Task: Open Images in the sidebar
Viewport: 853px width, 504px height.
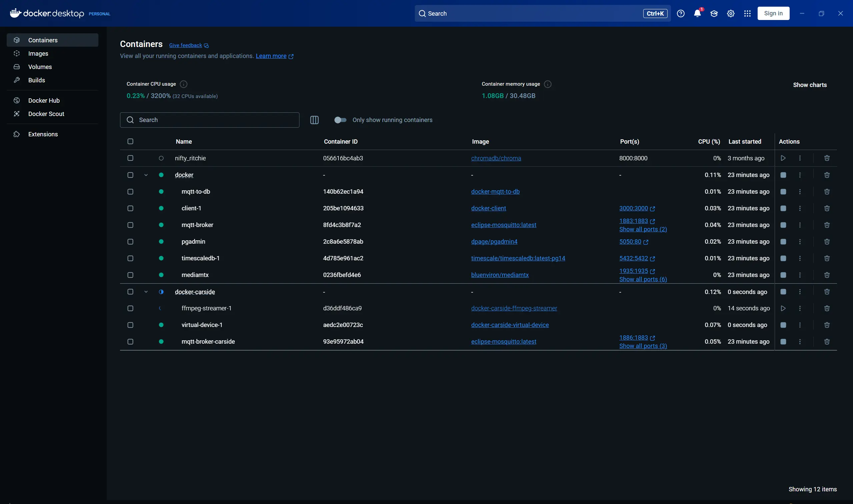Action: [52, 53]
